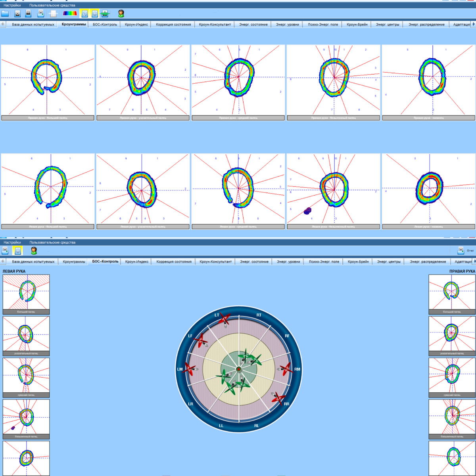476x476 pixels.
Task: Open Энерг. центры tab in lower window
Action: pyautogui.click(x=388, y=261)
